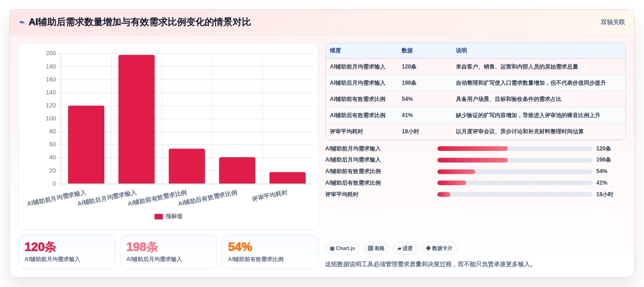Select the 评审平均耗时 chart bar
Viewport: 644px width, 287px height.
[287, 178]
